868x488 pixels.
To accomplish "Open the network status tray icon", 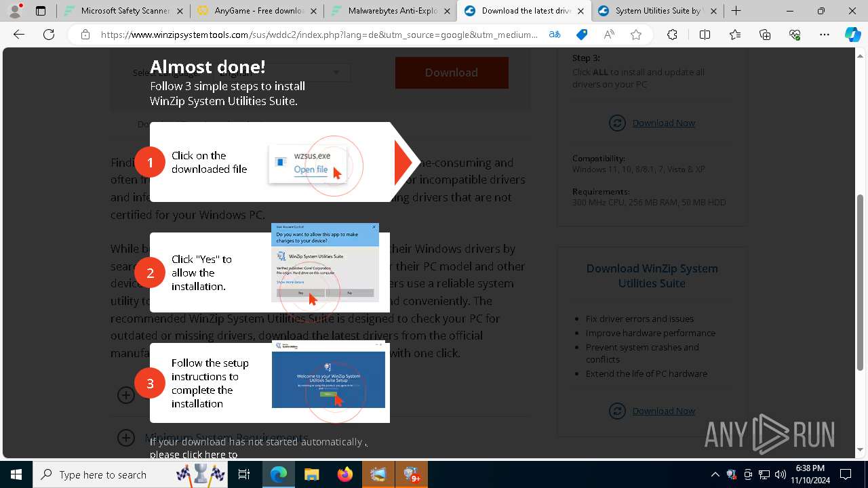I will point(764,474).
